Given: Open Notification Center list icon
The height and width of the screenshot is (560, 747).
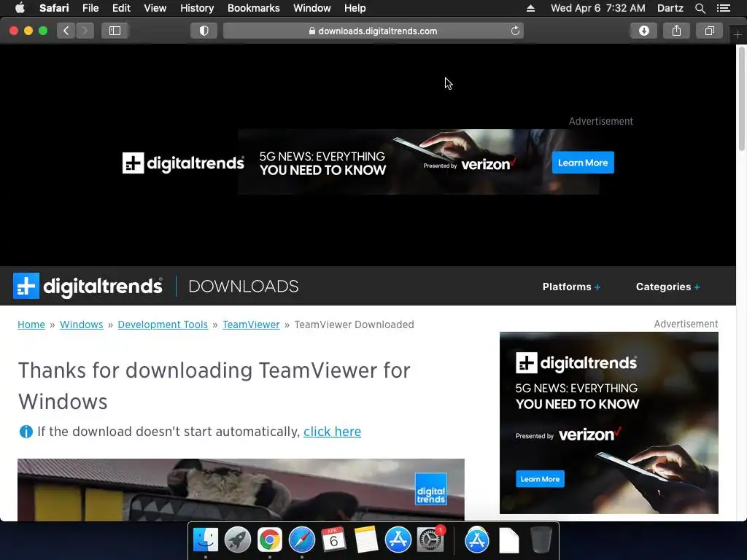Looking at the screenshot, I should 724,8.
